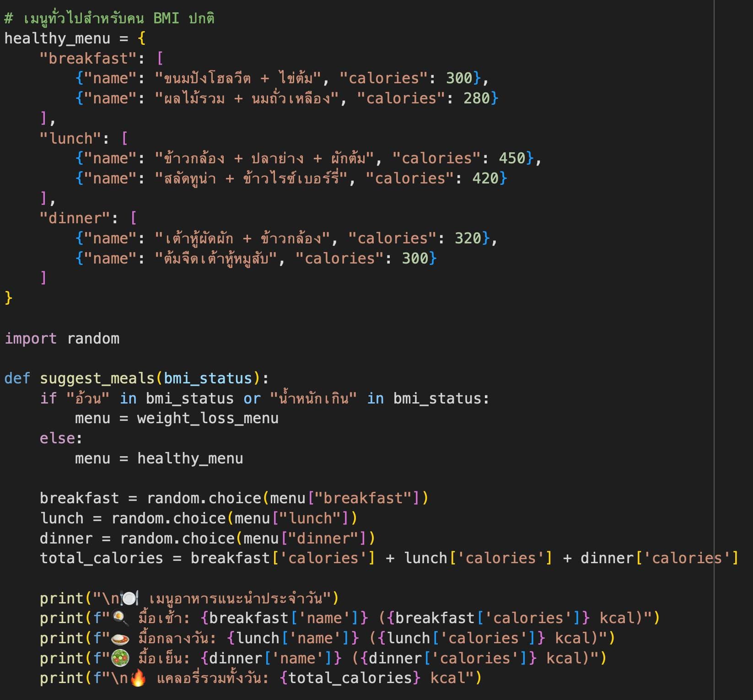Image resolution: width=753 pixels, height=700 pixels.
Task: Click the suggest_meals function name
Action: coord(97,378)
